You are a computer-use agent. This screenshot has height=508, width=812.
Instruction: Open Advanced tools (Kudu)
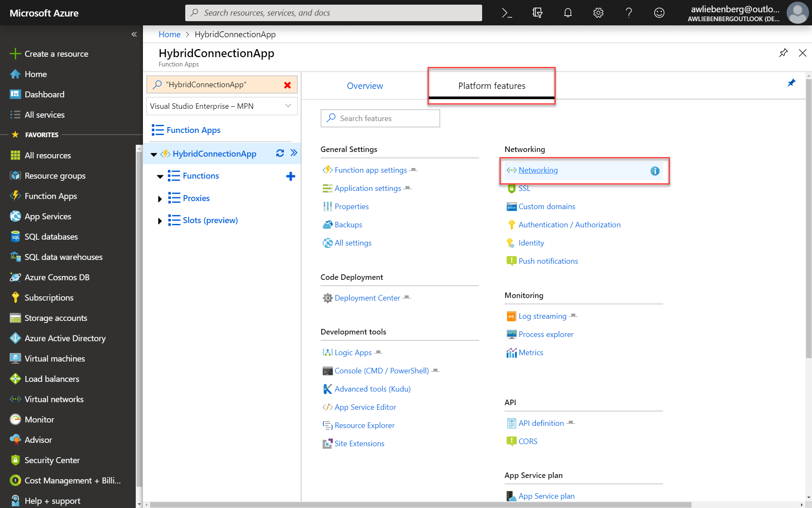pyautogui.click(x=373, y=389)
